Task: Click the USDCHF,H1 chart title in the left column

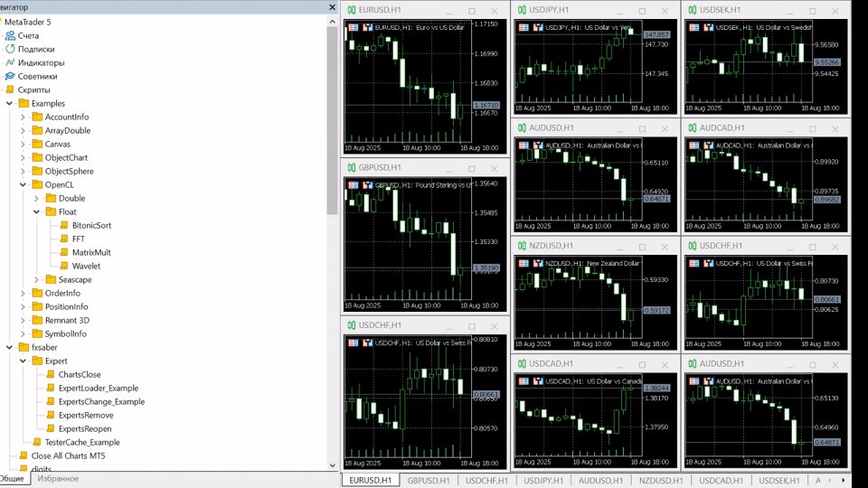Action: pos(380,325)
